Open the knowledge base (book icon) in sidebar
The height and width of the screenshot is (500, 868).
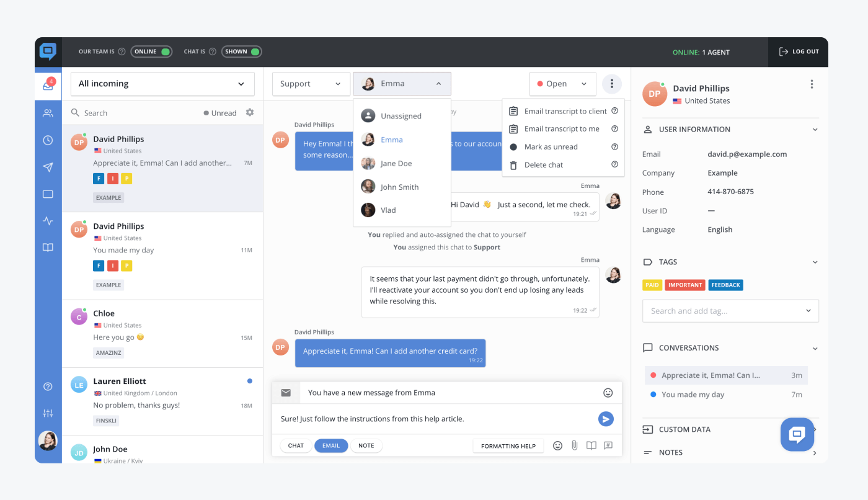(x=48, y=247)
